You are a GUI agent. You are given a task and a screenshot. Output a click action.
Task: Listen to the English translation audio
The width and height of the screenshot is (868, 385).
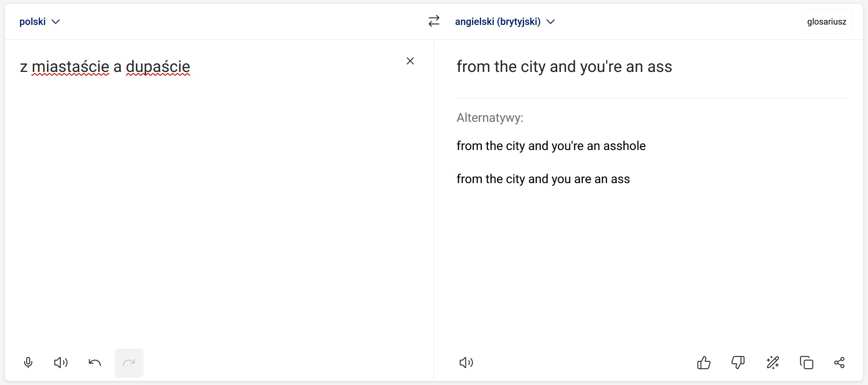tap(466, 363)
